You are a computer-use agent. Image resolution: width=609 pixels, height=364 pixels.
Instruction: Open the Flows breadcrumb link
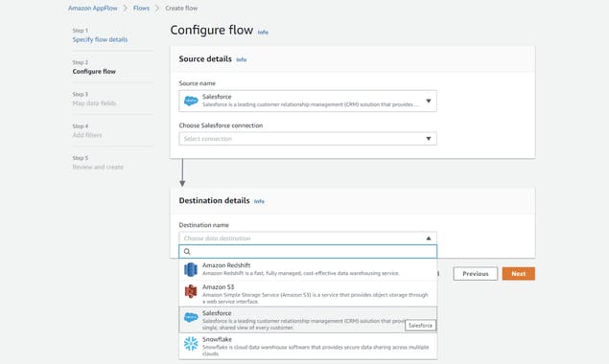click(x=141, y=9)
